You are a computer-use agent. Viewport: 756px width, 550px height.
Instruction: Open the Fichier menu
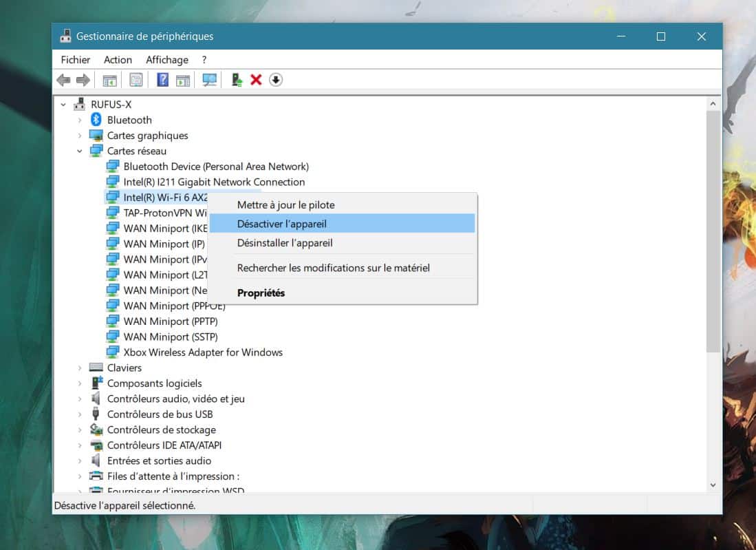click(x=76, y=60)
